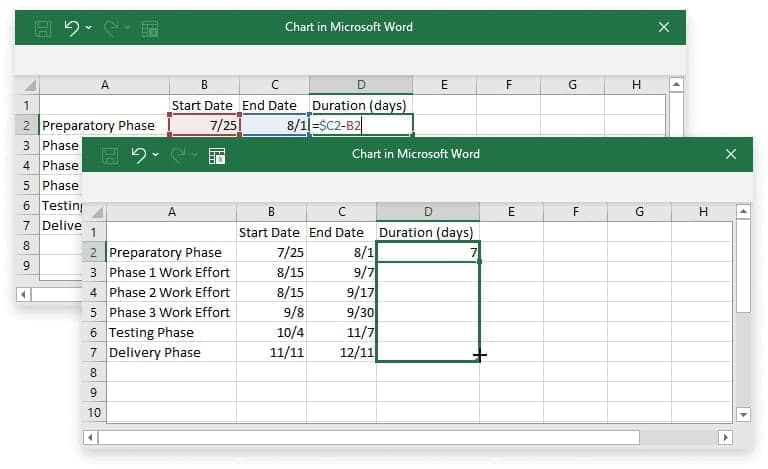Select the 'Phase 3 Work Effort' cell

coord(171,312)
